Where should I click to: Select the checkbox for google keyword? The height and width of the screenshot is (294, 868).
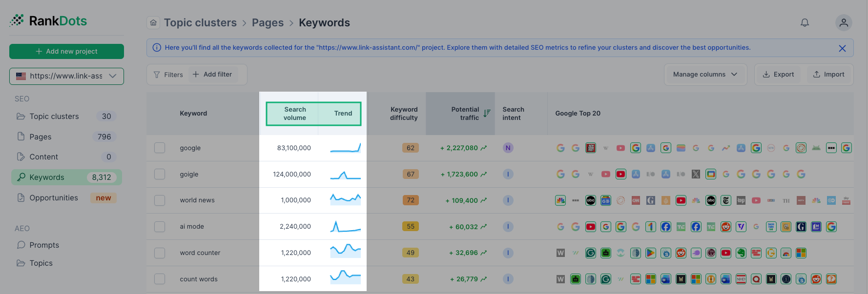click(x=160, y=148)
